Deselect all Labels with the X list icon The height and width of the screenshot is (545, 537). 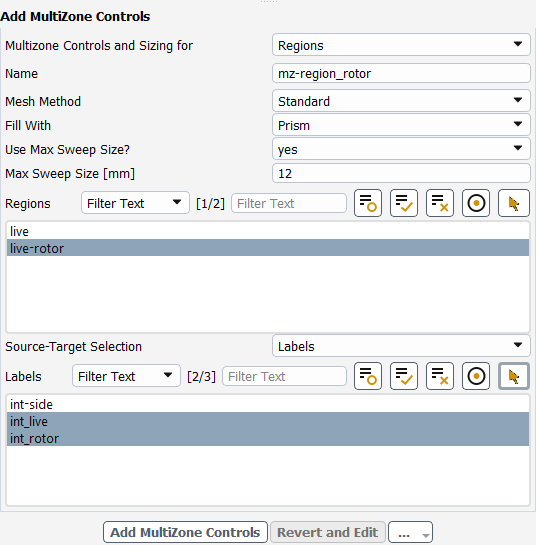point(440,376)
